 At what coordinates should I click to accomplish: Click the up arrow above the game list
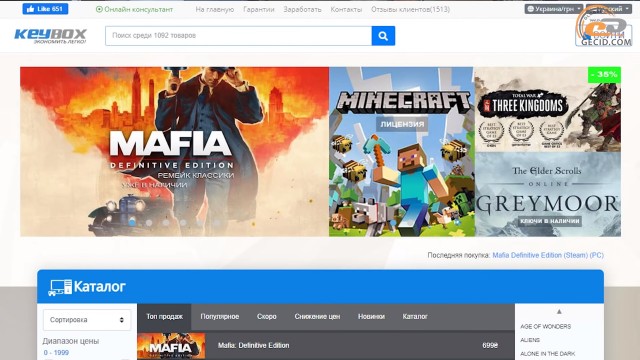(559, 312)
